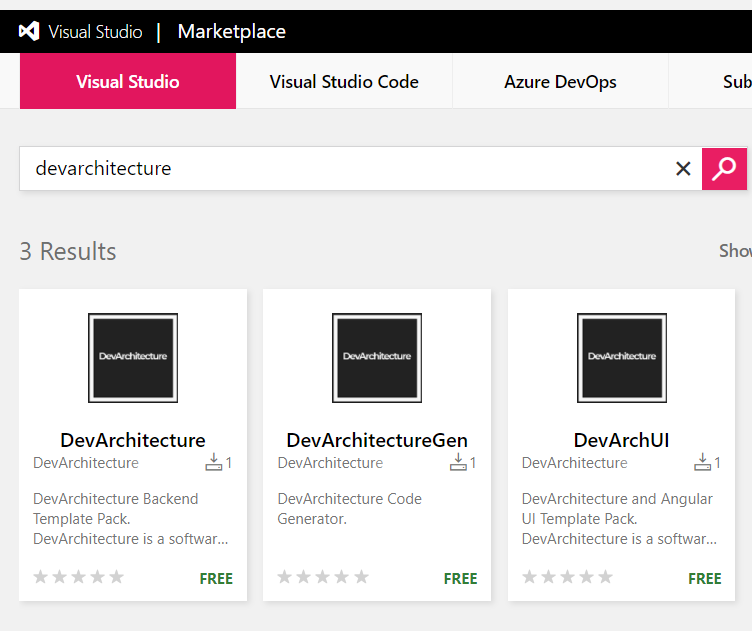
Task: Open the Marketplace header link
Action: pyautogui.click(x=232, y=32)
